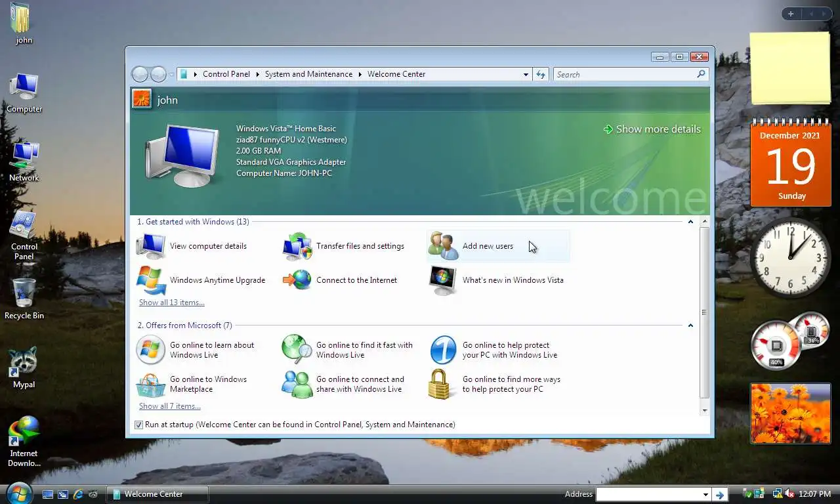Click the scrollbar down arrow

click(x=704, y=410)
